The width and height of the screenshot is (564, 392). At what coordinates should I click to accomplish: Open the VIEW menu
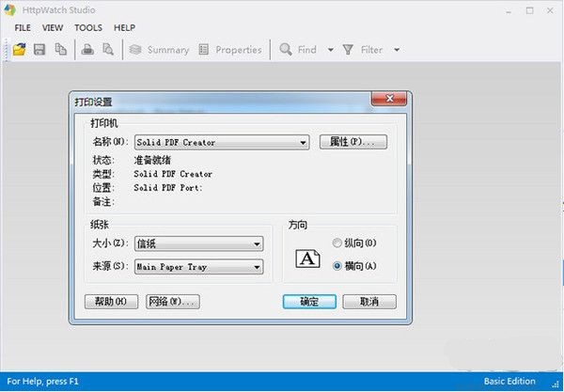point(53,27)
